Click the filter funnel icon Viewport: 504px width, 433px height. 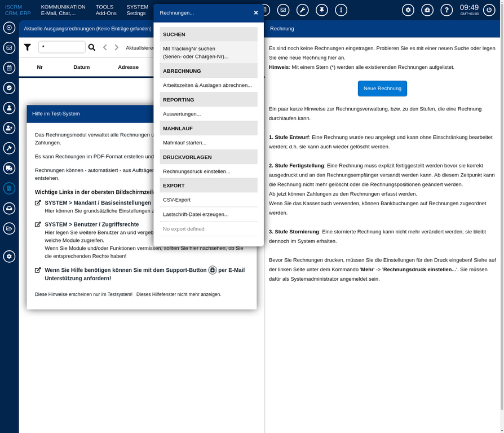(x=28, y=47)
